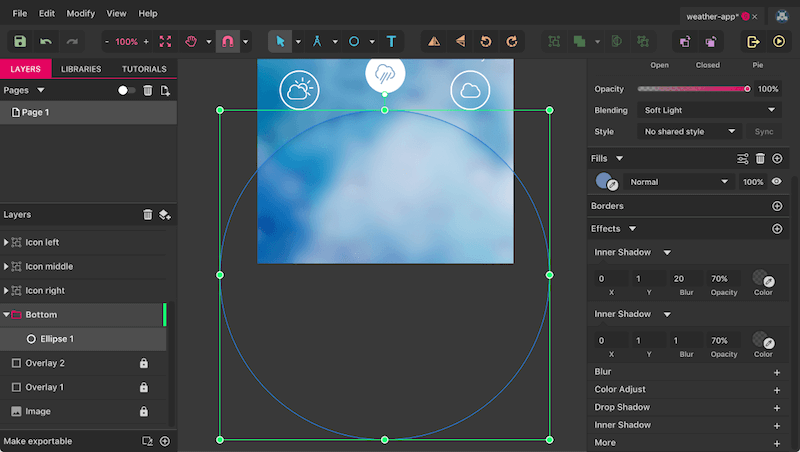Add a Drop Shadow effect
The height and width of the screenshot is (452, 800).
pyautogui.click(x=776, y=407)
